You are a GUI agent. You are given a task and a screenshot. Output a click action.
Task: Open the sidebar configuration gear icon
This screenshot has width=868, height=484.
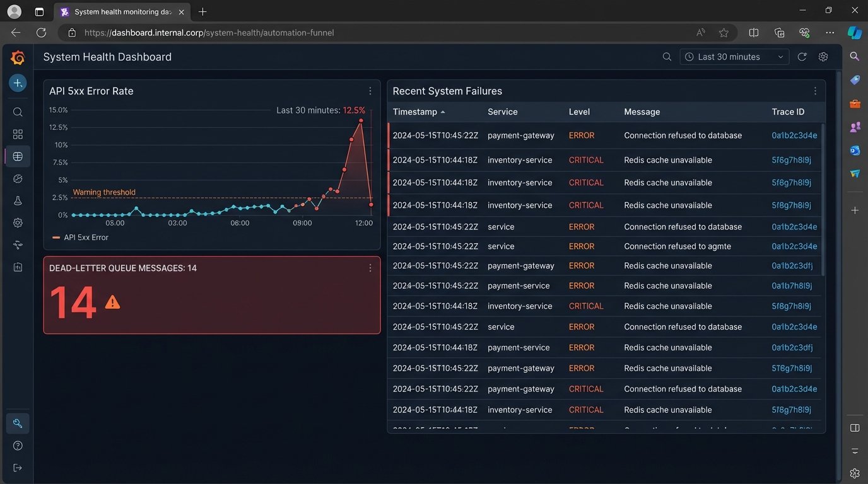click(x=18, y=222)
